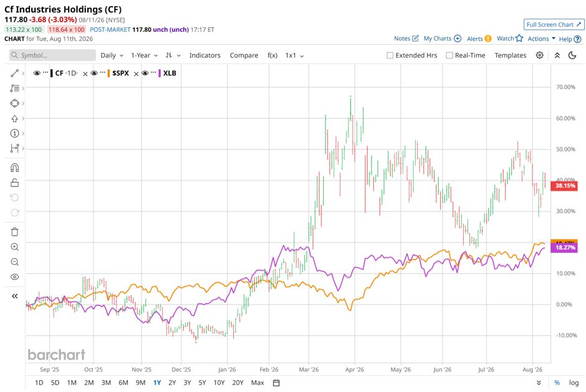
Task: Click the black CF color swatch
Action: [52, 74]
